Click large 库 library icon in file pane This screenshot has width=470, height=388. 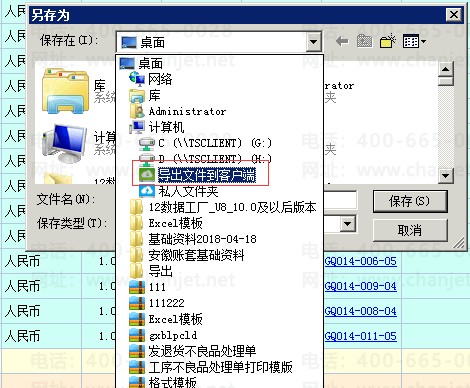tap(65, 90)
